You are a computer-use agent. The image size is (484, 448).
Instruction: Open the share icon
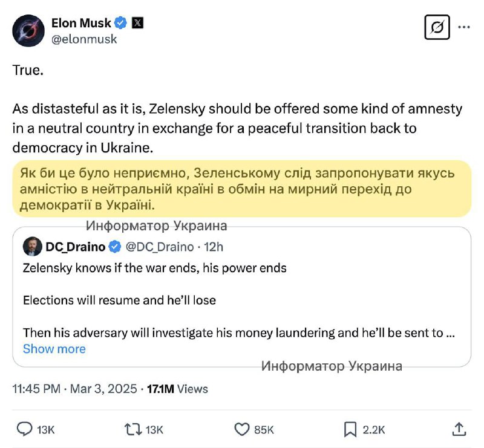[x=459, y=429]
